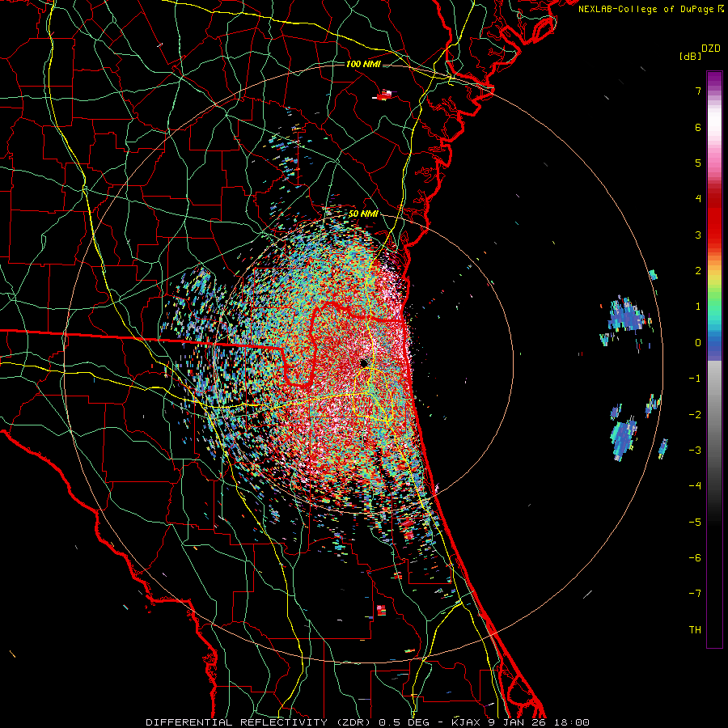Image resolution: width=728 pixels, height=728 pixels.
Task: Click the TH label on color scale
Action: coord(695,630)
